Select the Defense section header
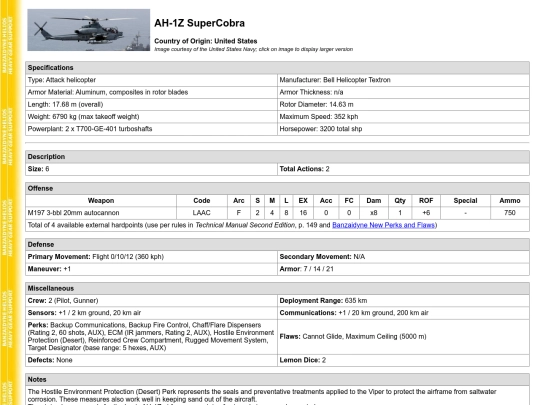540x405 pixels. point(277,245)
